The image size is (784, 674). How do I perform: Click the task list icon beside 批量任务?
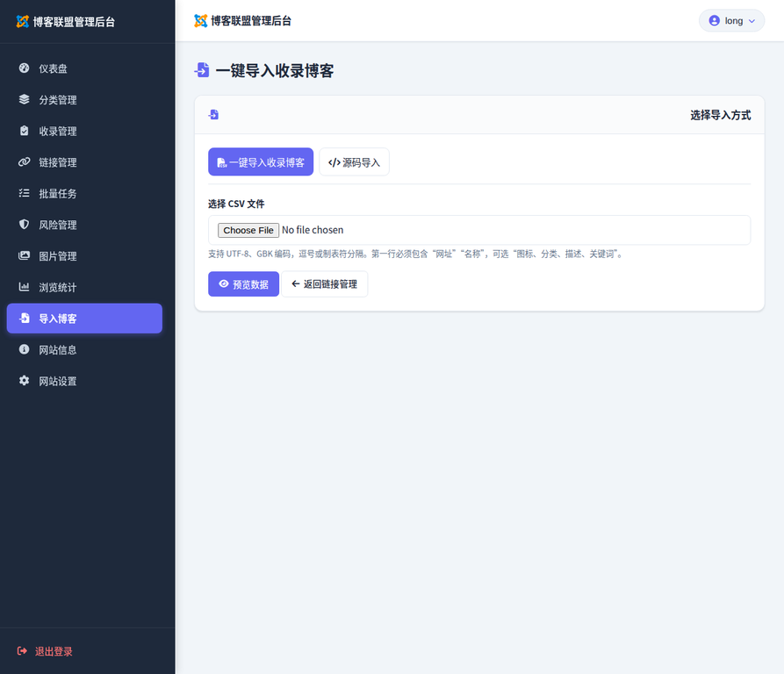[x=24, y=193]
